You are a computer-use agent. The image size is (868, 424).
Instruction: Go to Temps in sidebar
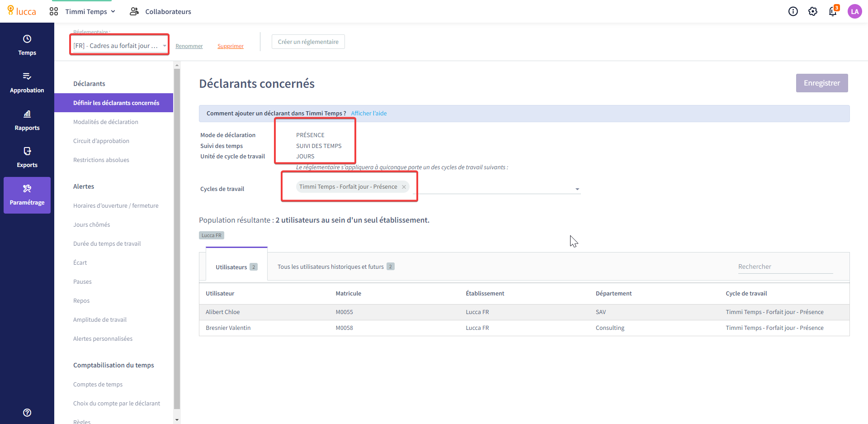pos(27,45)
